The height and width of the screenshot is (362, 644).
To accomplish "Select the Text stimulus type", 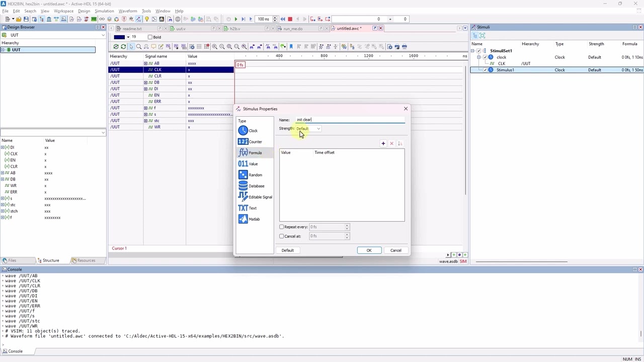I will [248, 208].
